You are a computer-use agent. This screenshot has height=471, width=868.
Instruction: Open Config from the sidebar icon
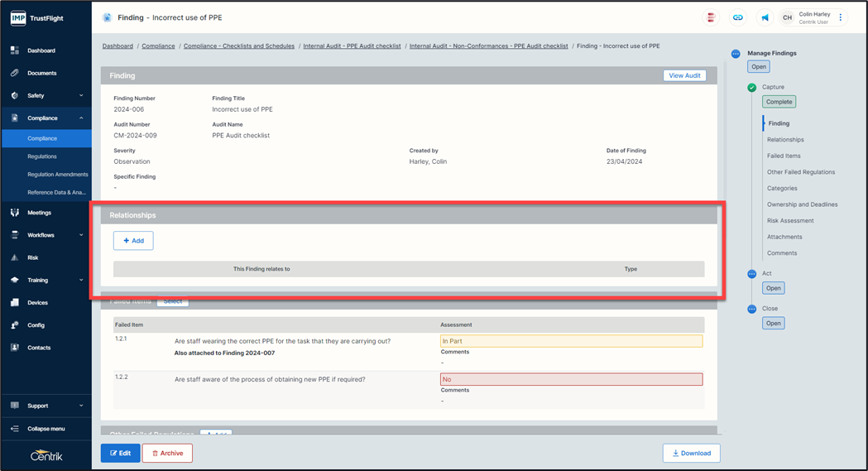pos(15,325)
